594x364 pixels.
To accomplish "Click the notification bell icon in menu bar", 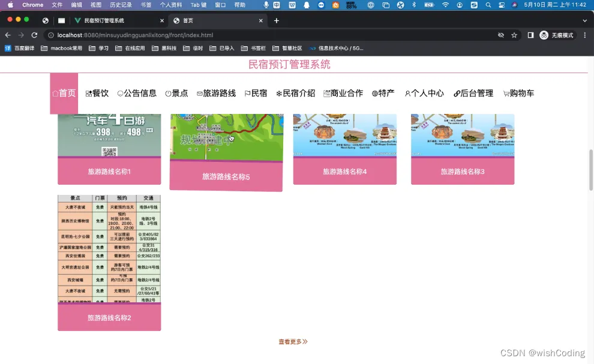I will [x=307, y=5].
